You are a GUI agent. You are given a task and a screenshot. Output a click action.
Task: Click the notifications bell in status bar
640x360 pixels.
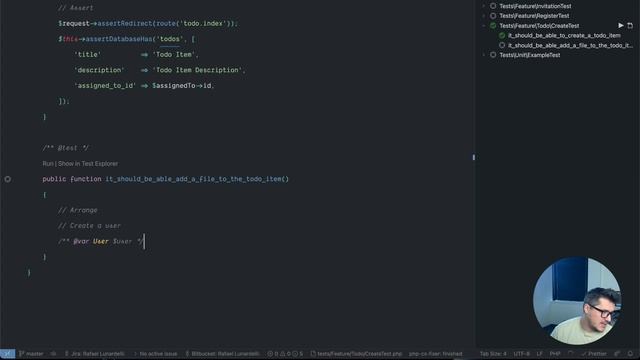coord(631,354)
